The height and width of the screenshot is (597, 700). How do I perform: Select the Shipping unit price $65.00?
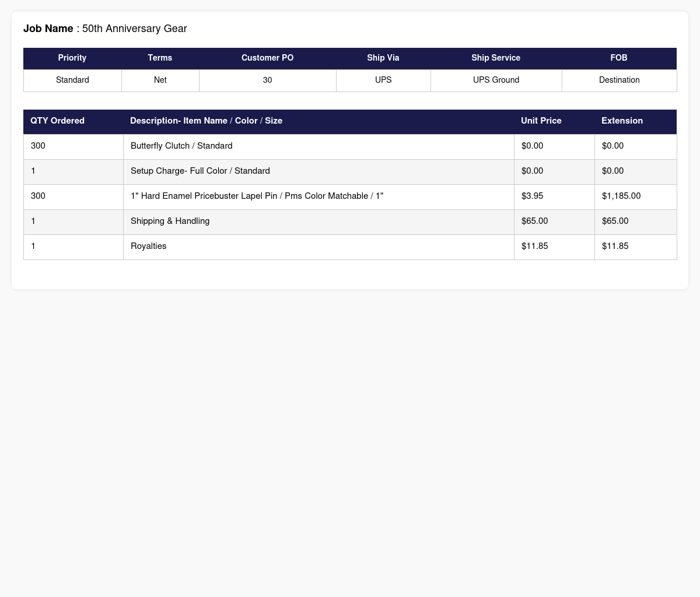[x=554, y=222]
